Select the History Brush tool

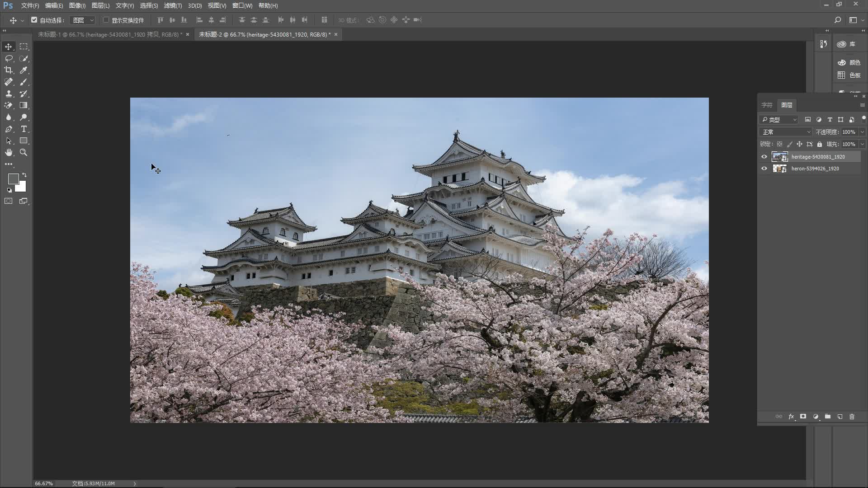pos(24,94)
